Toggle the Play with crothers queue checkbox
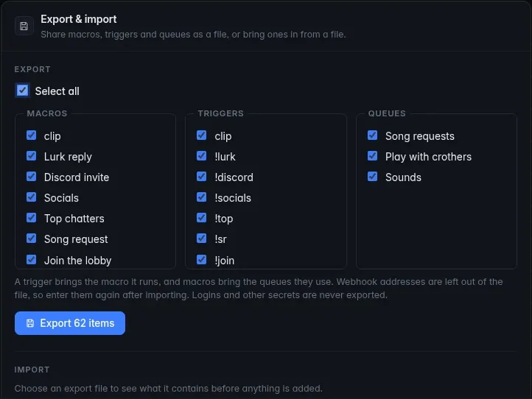The height and width of the screenshot is (399, 532). (x=373, y=156)
